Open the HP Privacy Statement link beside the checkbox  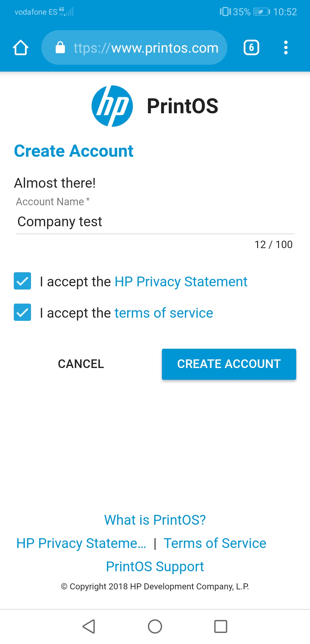pos(181,282)
